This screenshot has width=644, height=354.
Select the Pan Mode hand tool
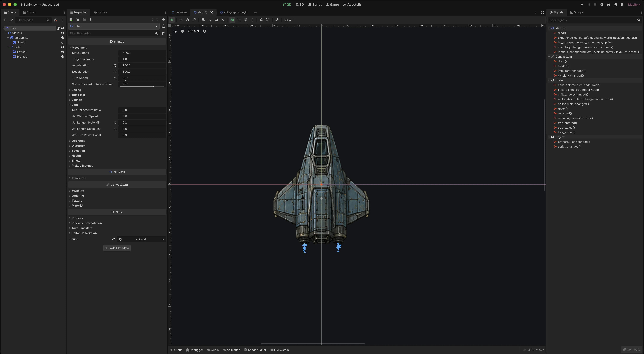pos(216,20)
